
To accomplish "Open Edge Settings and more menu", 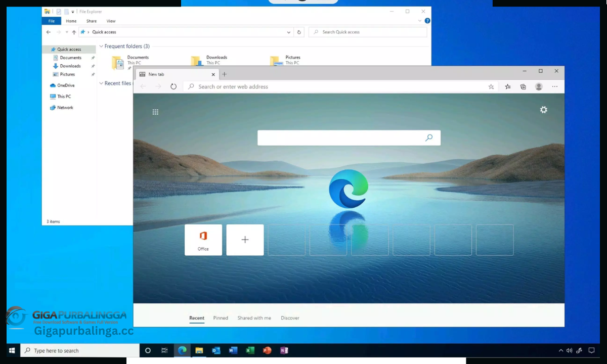I will tap(555, 87).
